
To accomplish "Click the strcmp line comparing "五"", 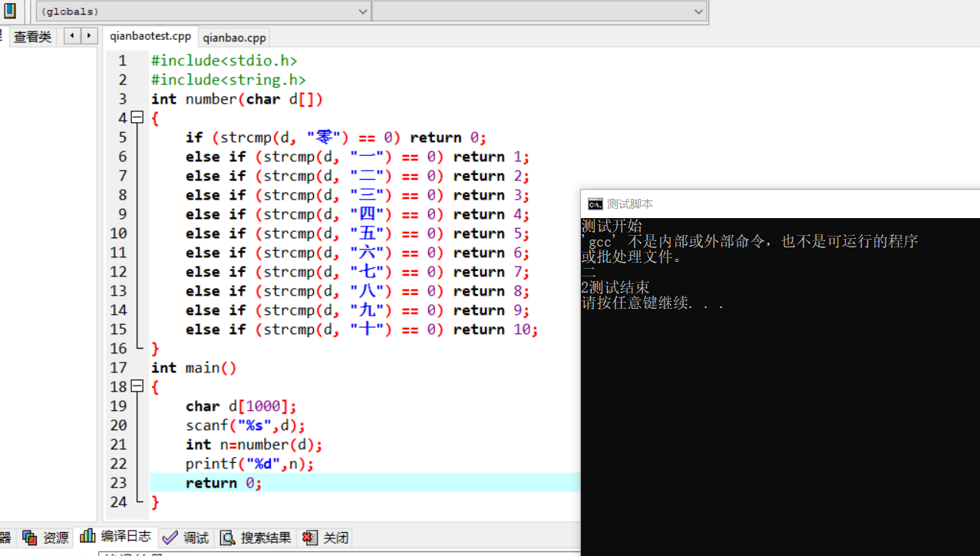I will [x=358, y=233].
